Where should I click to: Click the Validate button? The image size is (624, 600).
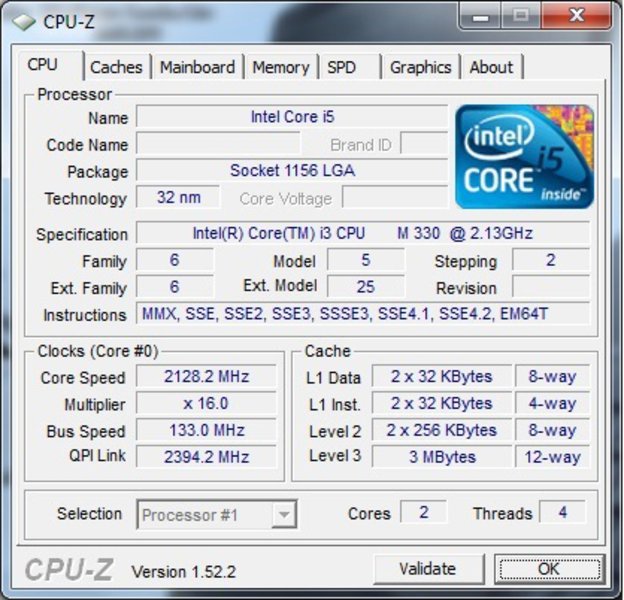click(x=429, y=569)
